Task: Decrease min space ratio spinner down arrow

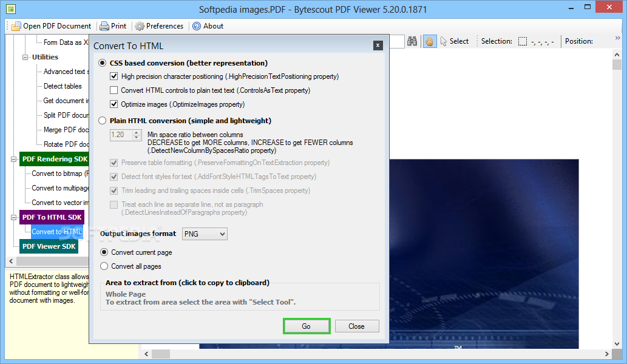Action: click(137, 138)
